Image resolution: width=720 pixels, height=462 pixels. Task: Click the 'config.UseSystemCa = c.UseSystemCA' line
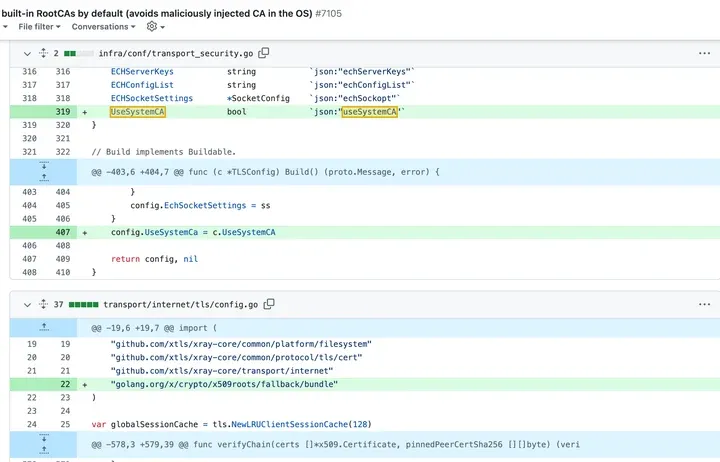[193, 232]
